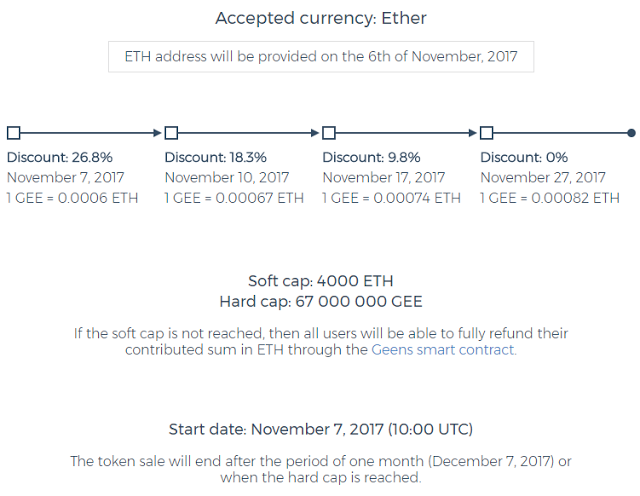Click the Discount: 18.3% label
640x496 pixels.
[x=217, y=157]
